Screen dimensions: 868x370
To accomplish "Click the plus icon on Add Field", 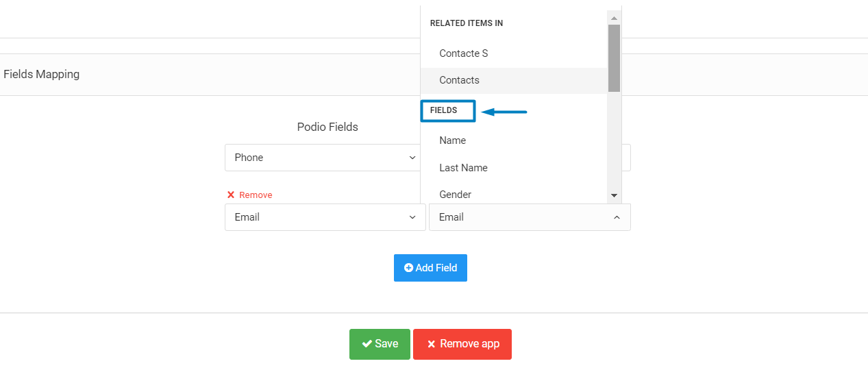I will [x=409, y=268].
